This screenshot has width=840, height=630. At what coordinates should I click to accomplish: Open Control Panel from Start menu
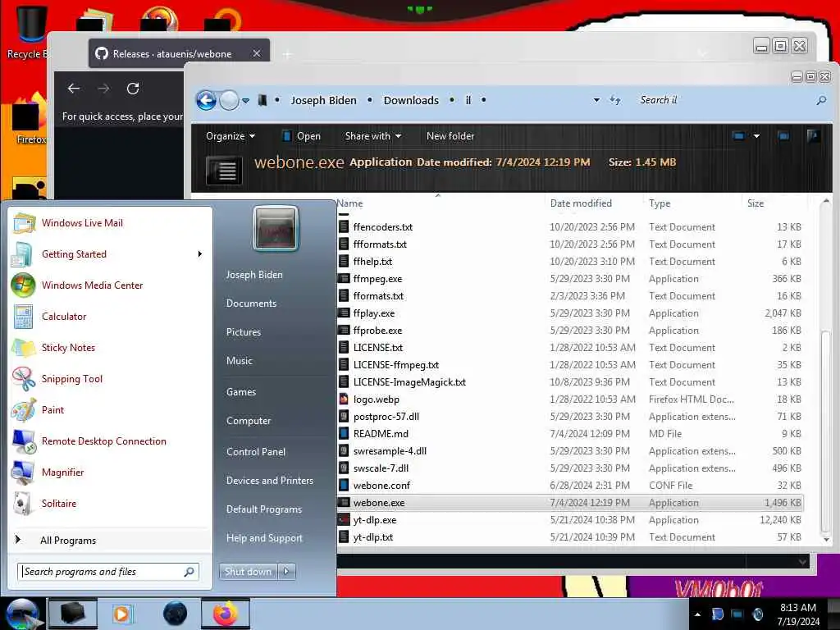(x=256, y=452)
